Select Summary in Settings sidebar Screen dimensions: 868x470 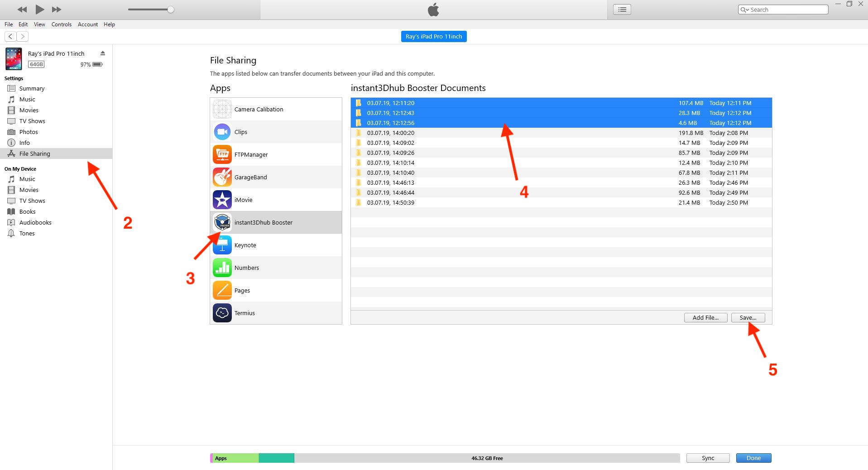point(56,89)
